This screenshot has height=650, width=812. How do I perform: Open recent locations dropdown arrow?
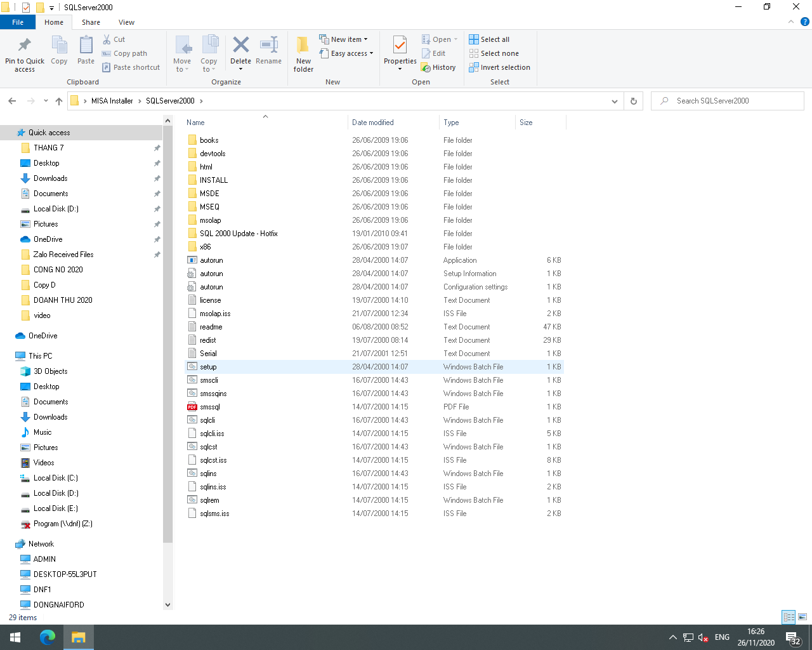click(46, 101)
